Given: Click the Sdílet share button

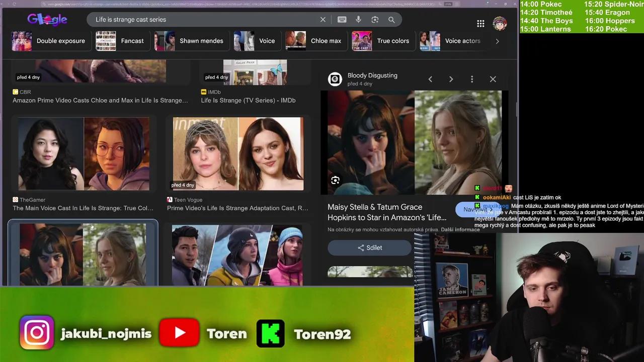Looking at the screenshot, I should (x=370, y=248).
